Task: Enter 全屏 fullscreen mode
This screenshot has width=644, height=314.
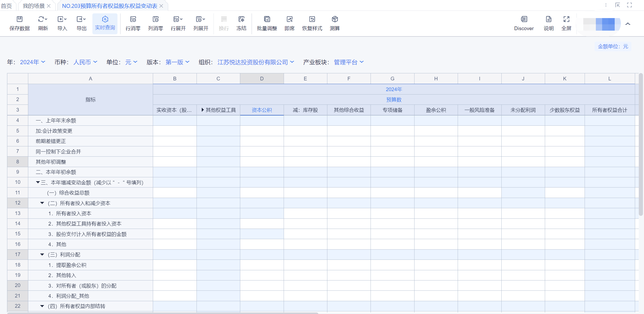Action: coord(566,19)
